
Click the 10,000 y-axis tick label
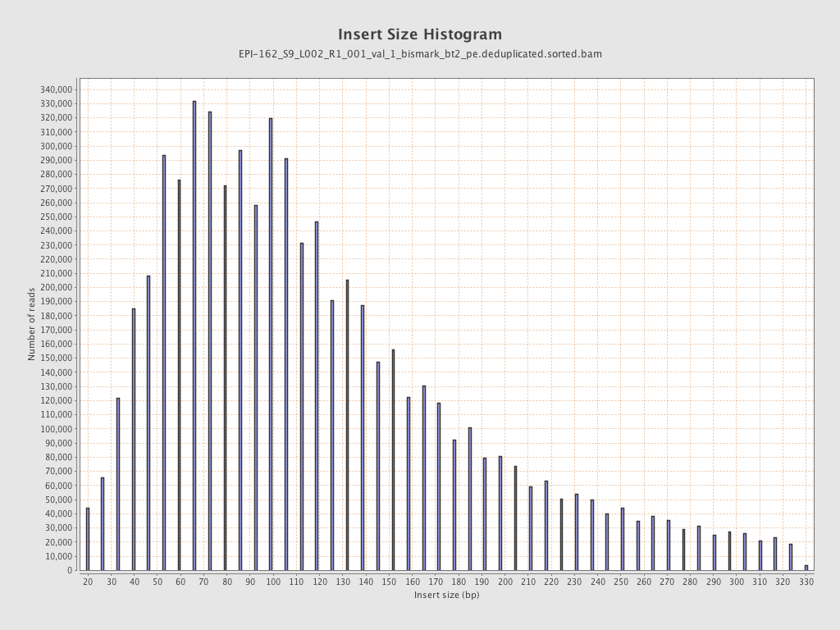coord(57,556)
